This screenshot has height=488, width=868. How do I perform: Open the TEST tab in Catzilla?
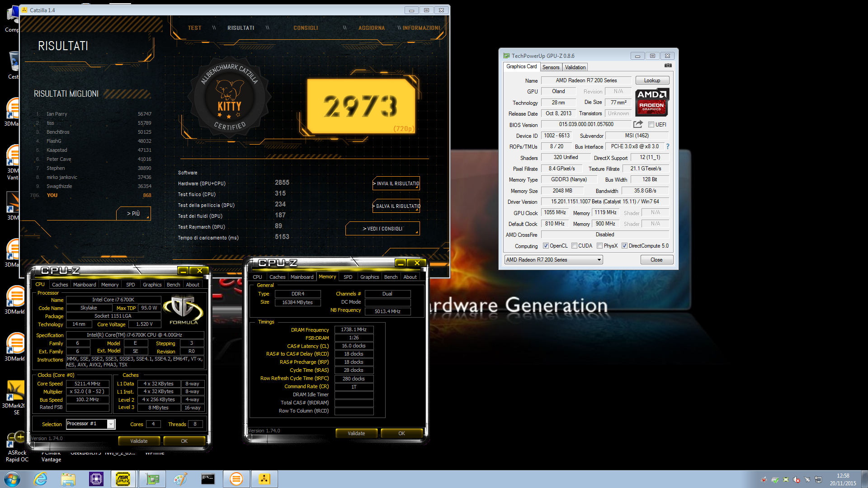pos(194,28)
